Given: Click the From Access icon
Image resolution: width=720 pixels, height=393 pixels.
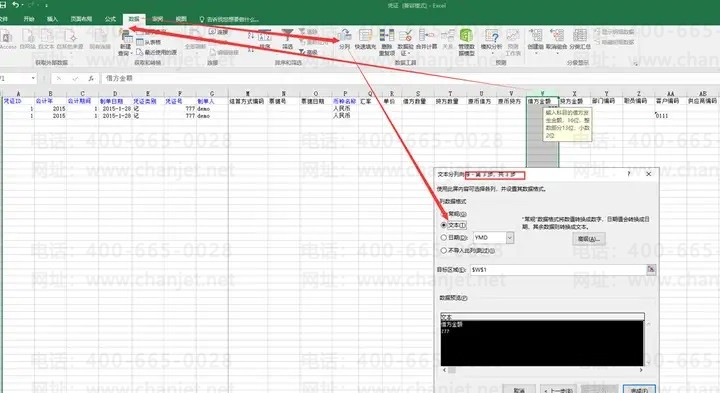Looking at the screenshot, I should coord(6,36).
